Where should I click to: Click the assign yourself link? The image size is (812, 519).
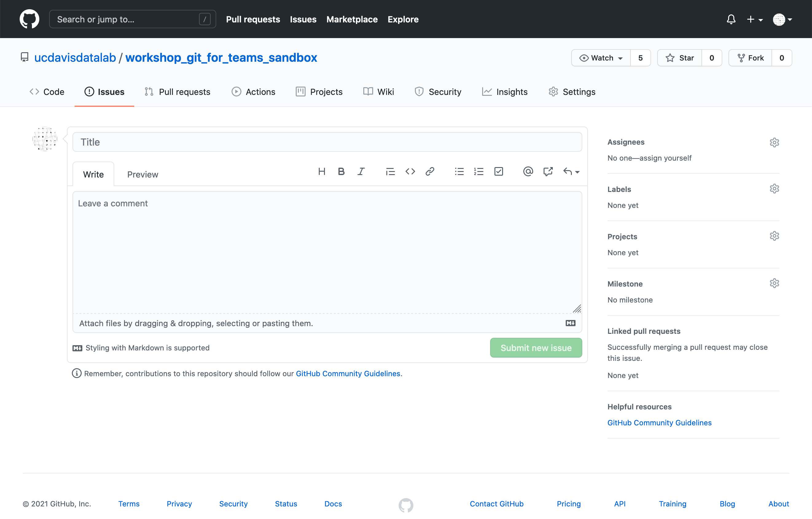click(x=665, y=158)
